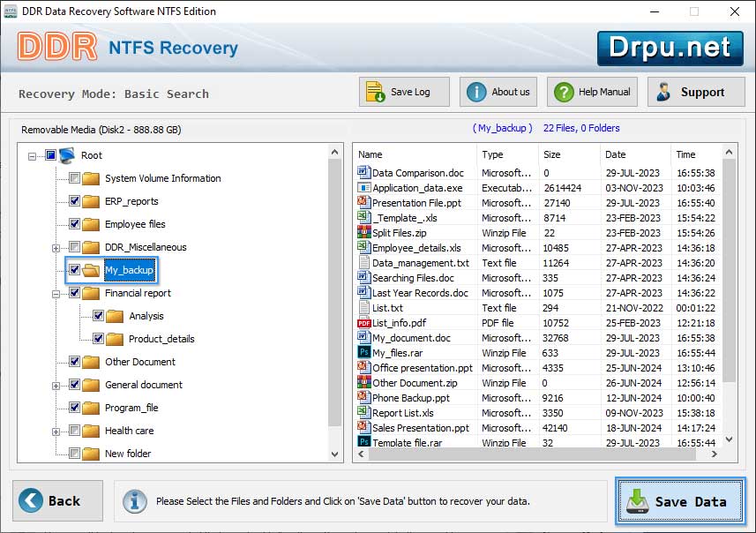
Task: Click the Word icon of My_document.doc
Action: click(363, 337)
